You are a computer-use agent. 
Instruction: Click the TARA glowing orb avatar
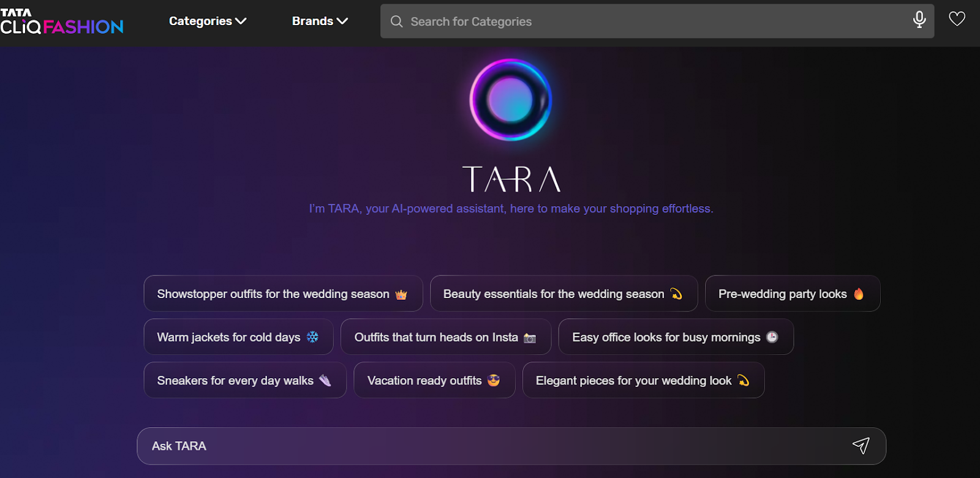click(511, 100)
